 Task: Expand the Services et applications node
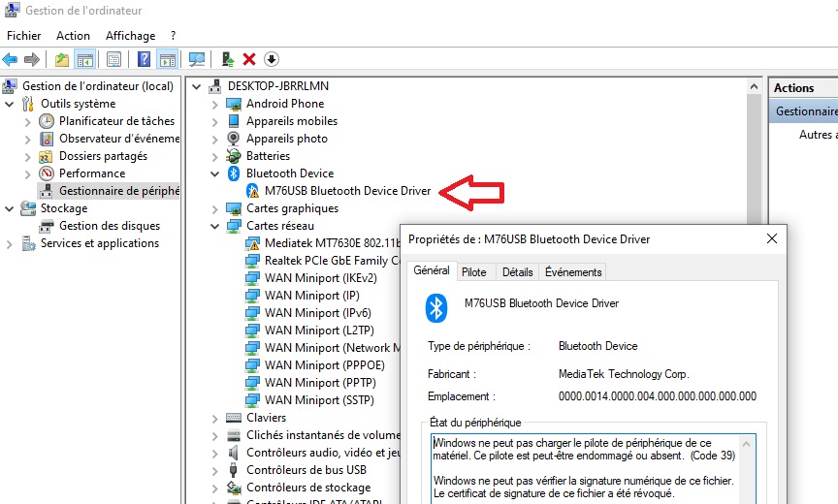pos(9,244)
